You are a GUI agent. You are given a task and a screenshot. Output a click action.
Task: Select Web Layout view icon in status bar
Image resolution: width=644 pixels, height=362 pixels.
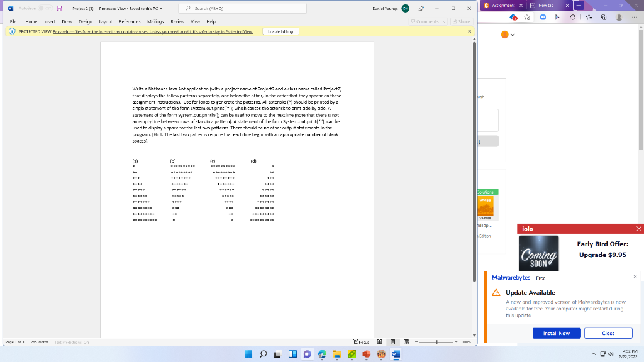click(406, 341)
